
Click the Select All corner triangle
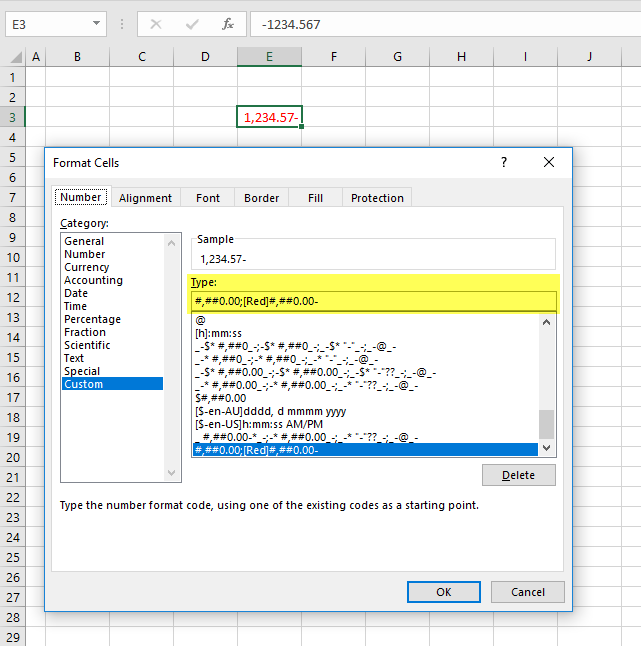click(x=12, y=57)
